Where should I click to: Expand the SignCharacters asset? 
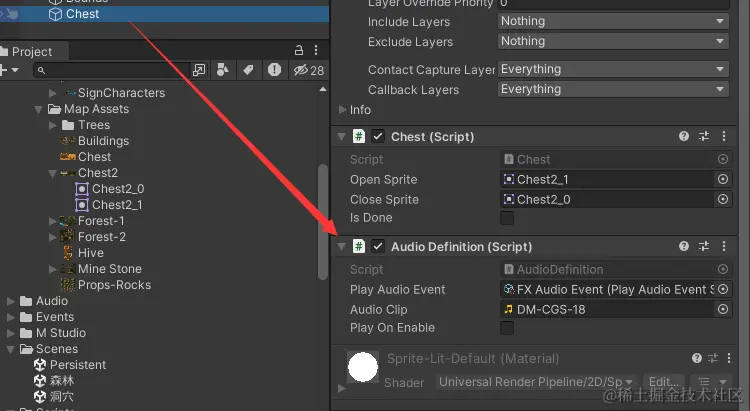53,93
